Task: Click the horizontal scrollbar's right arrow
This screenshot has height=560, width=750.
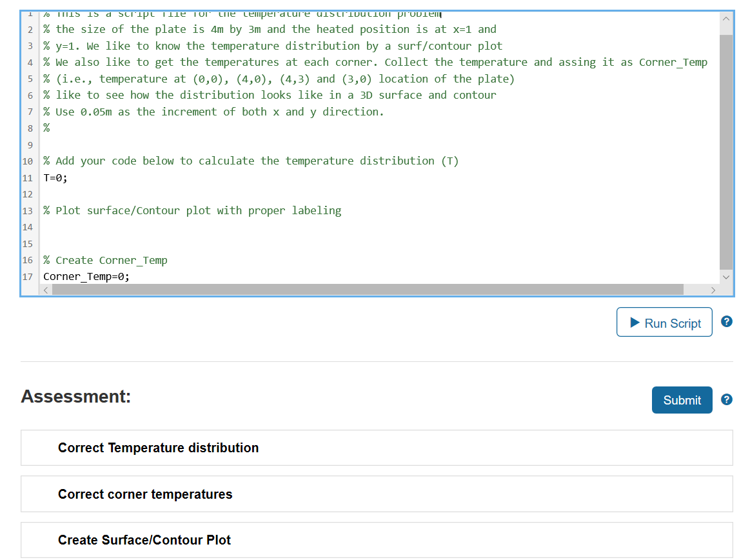Action: (x=713, y=290)
